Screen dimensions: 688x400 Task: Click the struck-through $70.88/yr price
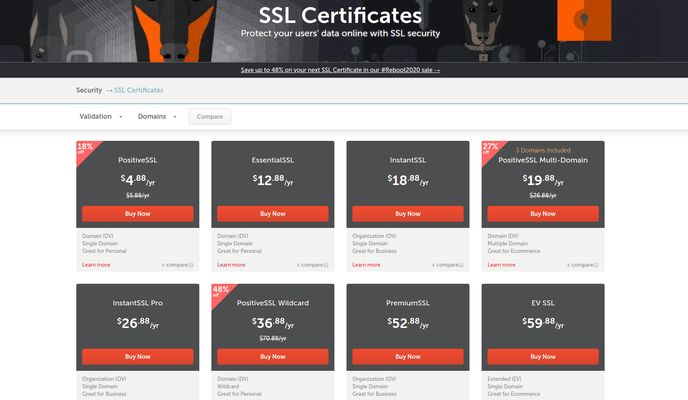pos(273,338)
